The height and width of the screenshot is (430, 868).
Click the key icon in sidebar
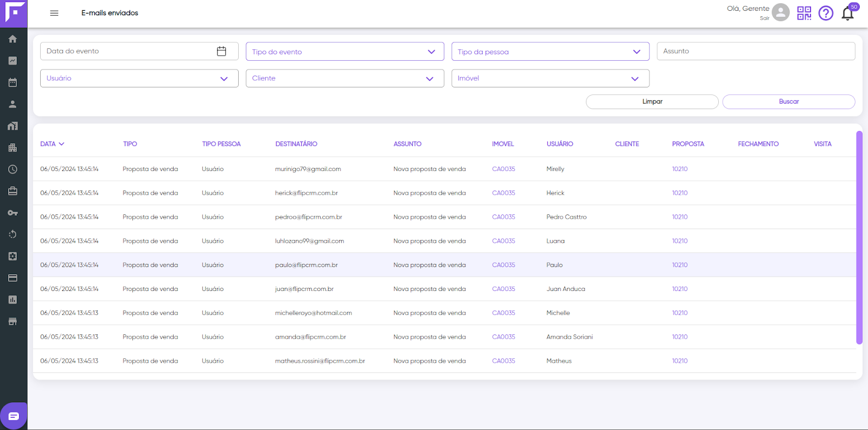coord(12,213)
